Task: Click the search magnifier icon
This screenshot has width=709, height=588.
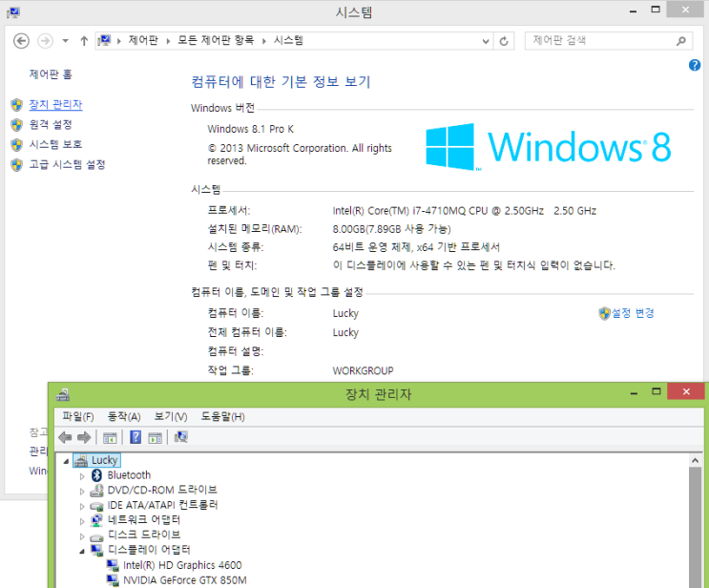Action: [x=681, y=41]
